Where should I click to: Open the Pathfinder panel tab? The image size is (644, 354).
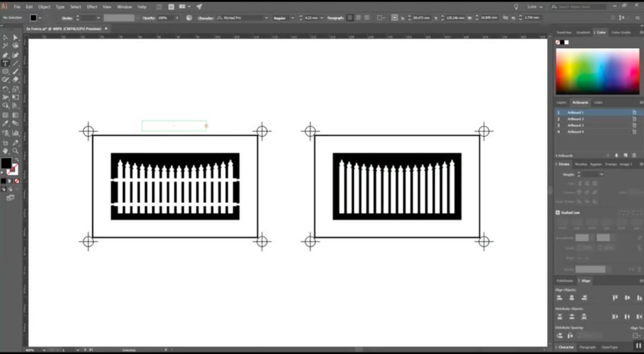565,281
